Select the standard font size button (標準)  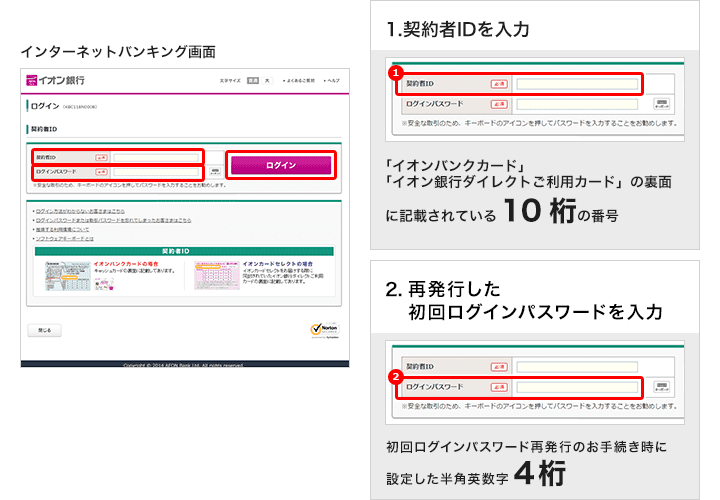coord(253,80)
